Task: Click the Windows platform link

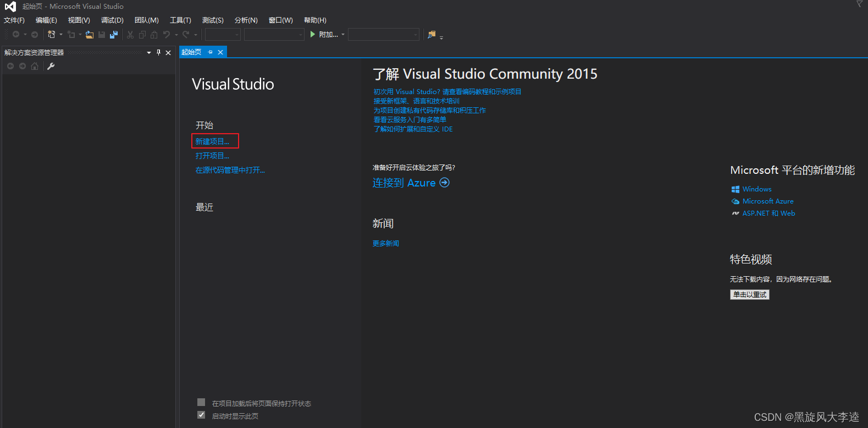Action: (x=757, y=189)
